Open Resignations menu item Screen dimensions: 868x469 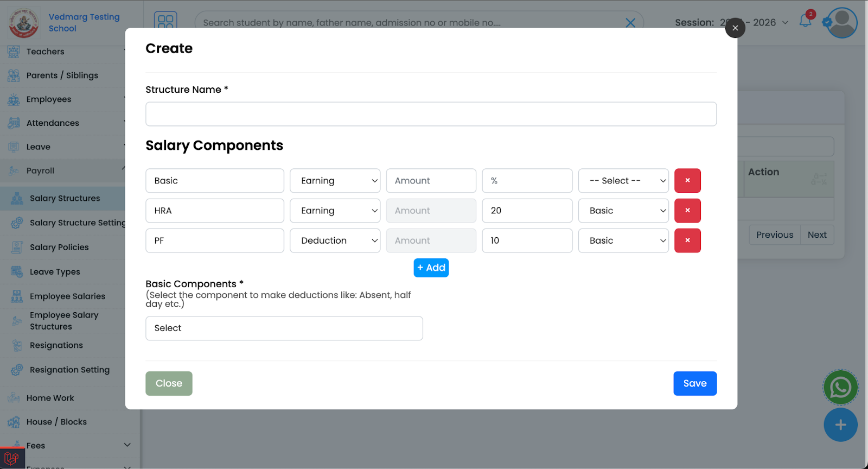tap(56, 346)
